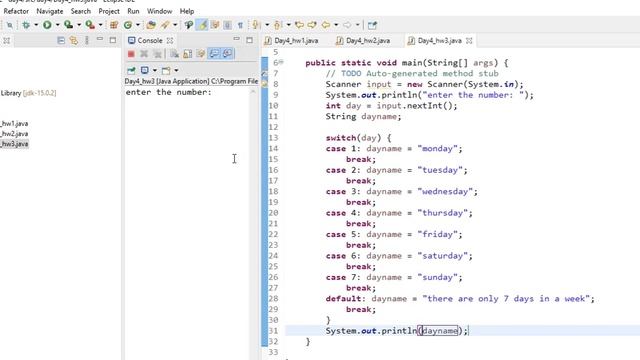
Task: Expand the New Java Class dropdown arrow
Action: pyautogui.click(x=138, y=25)
